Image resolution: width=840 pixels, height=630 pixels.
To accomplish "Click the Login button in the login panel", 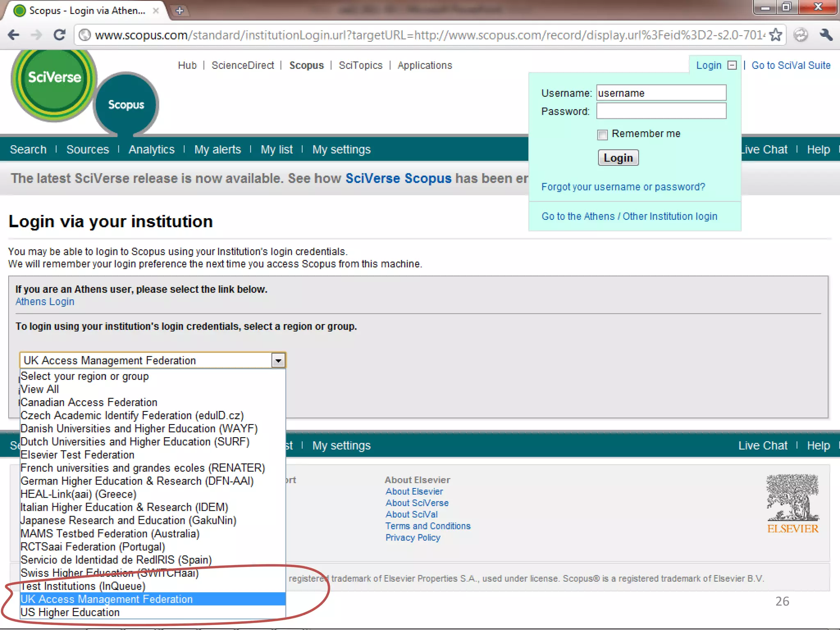I will click(618, 158).
